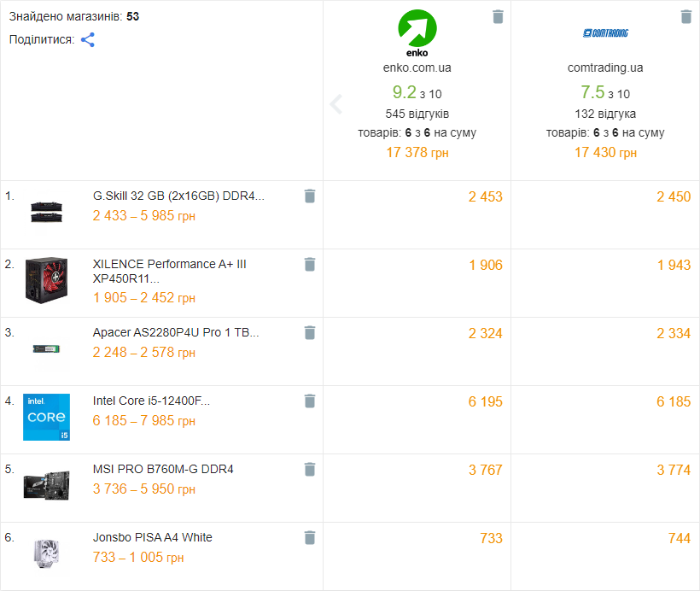Open comtrading.ua store name link
The width and height of the screenshot is (700, 591).
[605, 68]
